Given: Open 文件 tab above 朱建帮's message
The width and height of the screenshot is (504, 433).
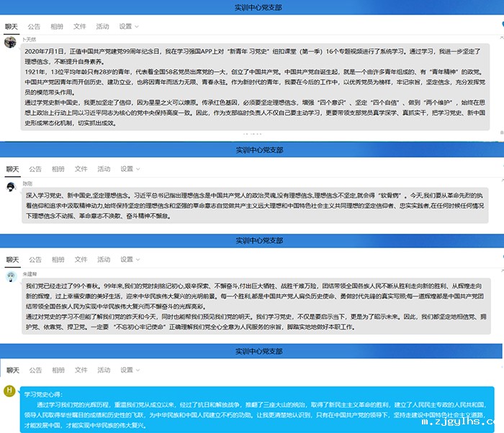Looking at the screenshot, I should (x=80, y=259).
